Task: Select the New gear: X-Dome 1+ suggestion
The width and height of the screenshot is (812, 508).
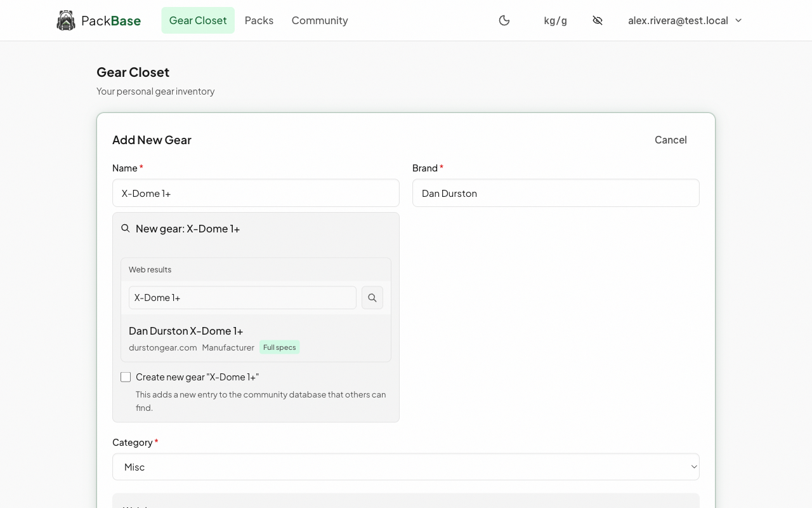Action: pyautogui.click(x=188, y=229)
